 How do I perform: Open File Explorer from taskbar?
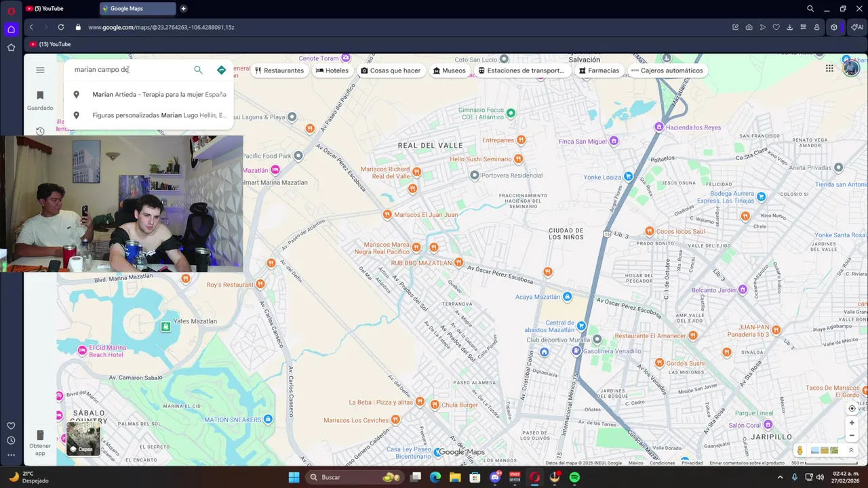pos(455,477)
